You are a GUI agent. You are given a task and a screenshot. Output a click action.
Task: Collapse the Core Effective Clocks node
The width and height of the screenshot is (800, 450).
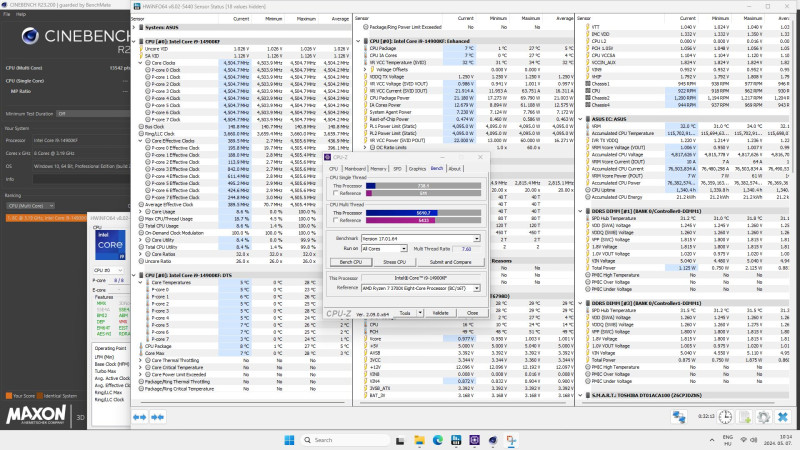141,141
